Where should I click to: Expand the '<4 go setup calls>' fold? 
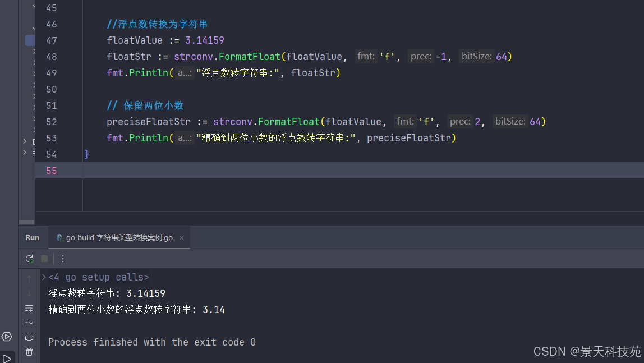click(x=44, y=277)
